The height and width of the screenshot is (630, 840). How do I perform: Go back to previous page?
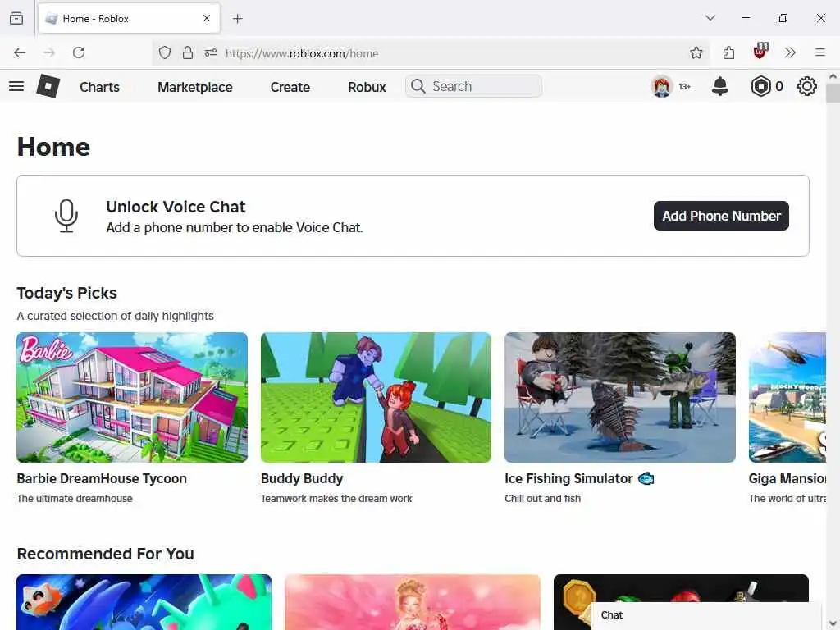[20, 52]
